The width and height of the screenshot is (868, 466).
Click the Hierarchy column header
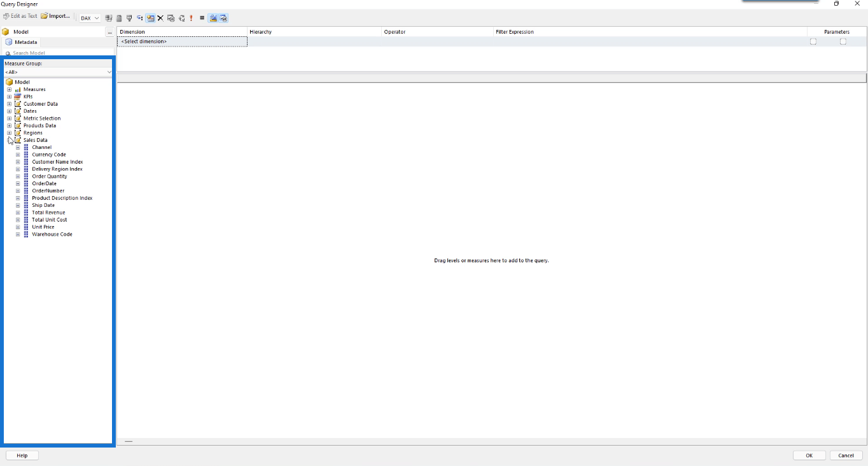pos(314,32)
